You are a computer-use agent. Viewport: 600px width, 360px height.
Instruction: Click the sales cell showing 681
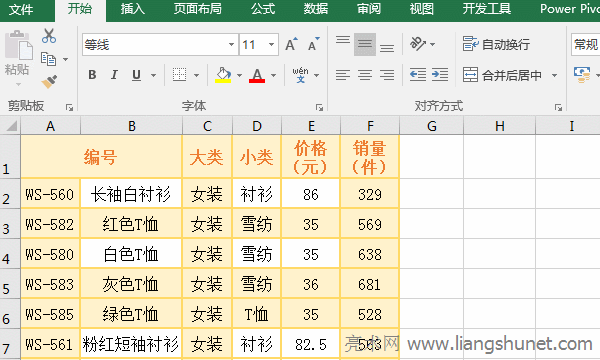pyautogui.click(x=370, y=284)
